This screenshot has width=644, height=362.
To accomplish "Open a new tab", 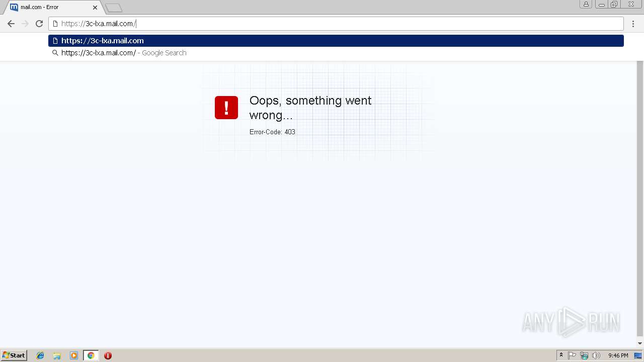I will 114,8.
